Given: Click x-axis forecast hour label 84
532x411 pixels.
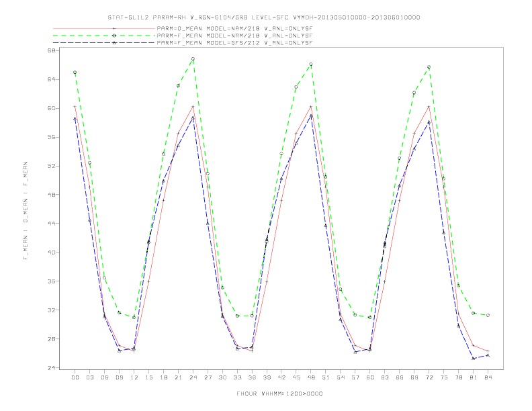Looking at the screenshot, I should tap(488, 377).
